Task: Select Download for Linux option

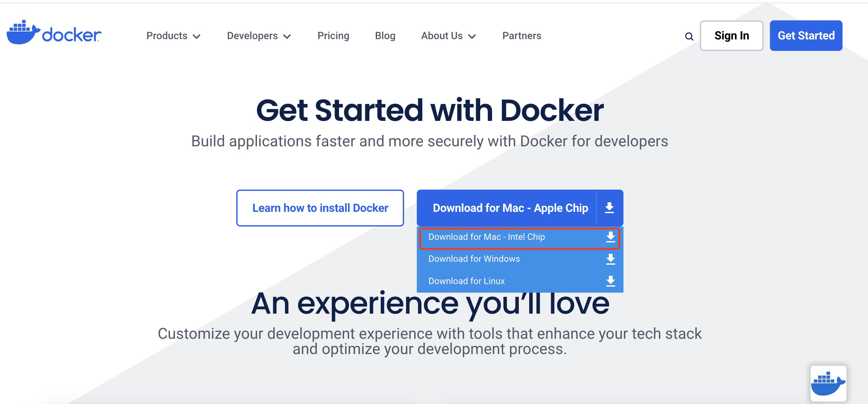Action: tap(520, 281)
